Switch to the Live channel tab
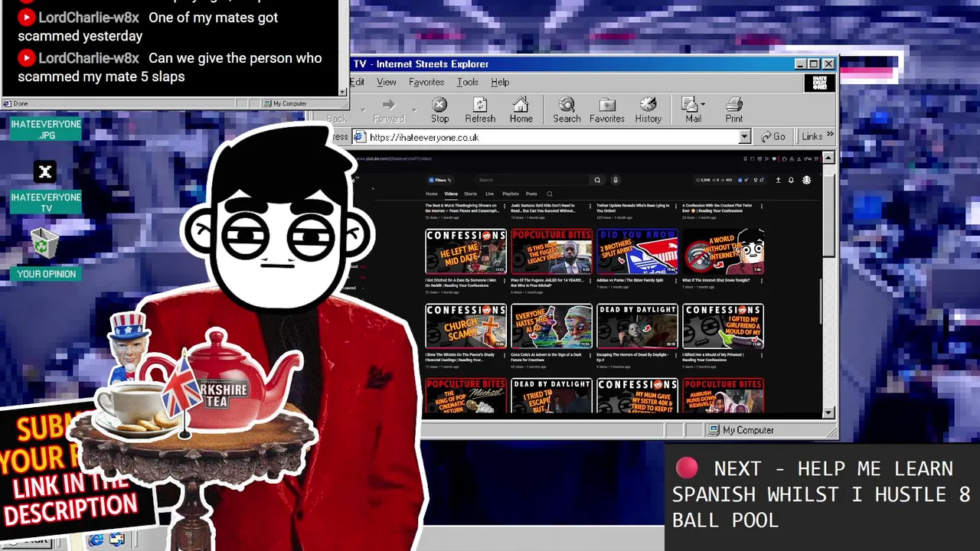 coord(489,194)
